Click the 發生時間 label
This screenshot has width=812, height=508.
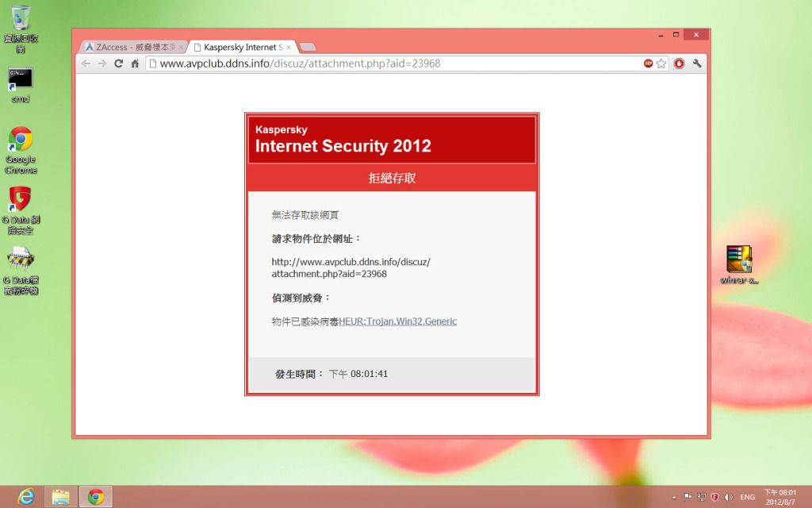[x=299, y=374]
